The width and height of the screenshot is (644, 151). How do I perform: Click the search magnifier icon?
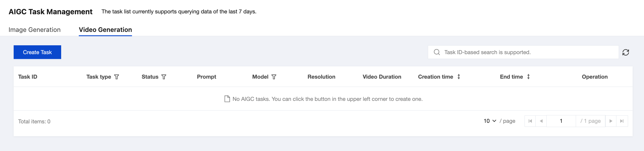point(437,52)
